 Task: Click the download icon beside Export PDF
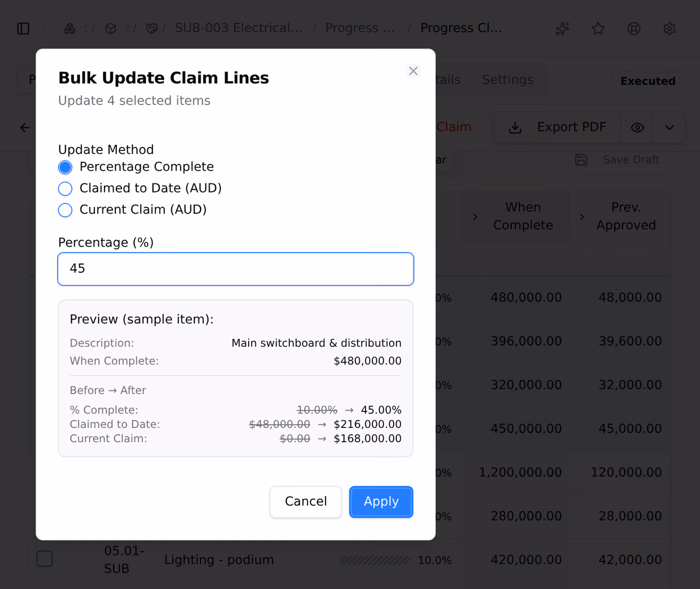coord(515,128)
